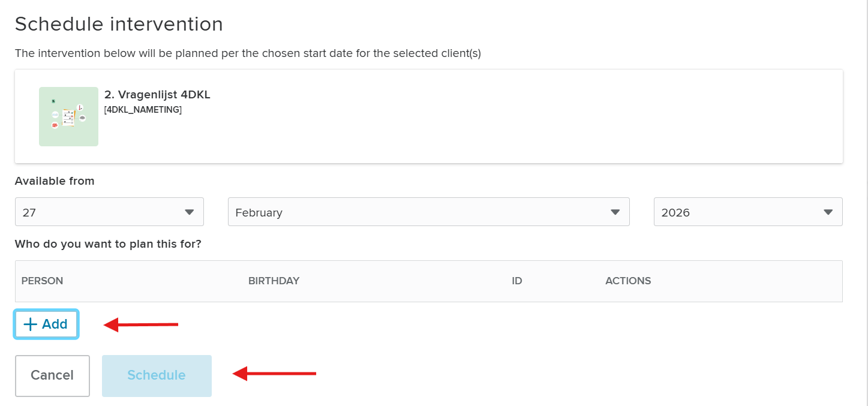Click the arrow of the day selector

click(x=190, y=212)
